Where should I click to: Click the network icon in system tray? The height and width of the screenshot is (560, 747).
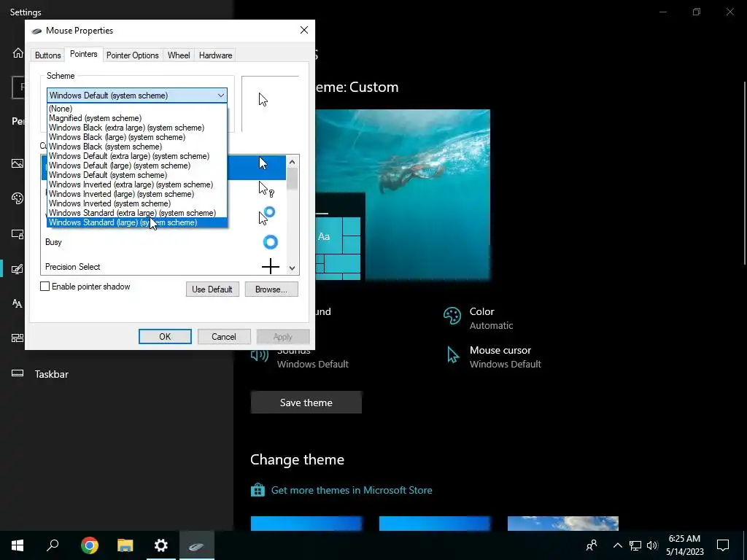coord(635,545)
